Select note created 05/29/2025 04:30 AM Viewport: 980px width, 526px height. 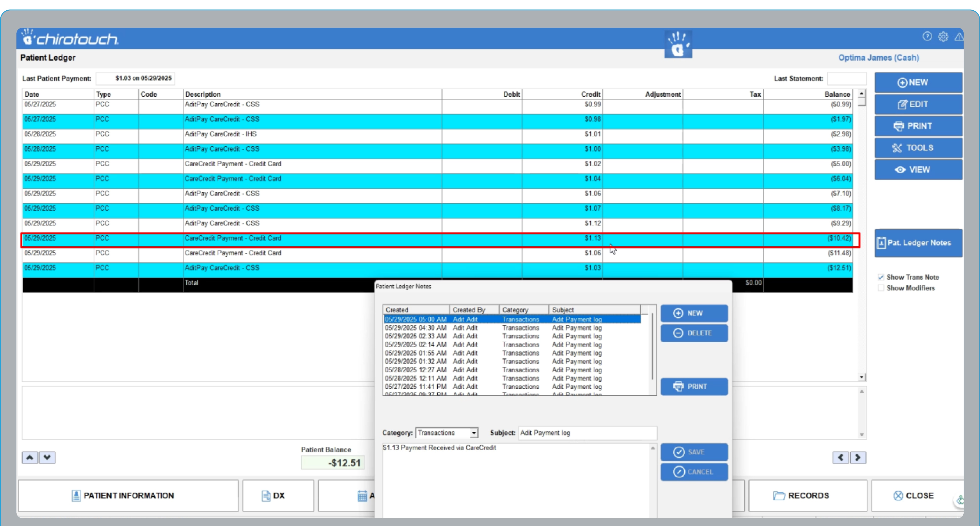[x=512, y=328]
